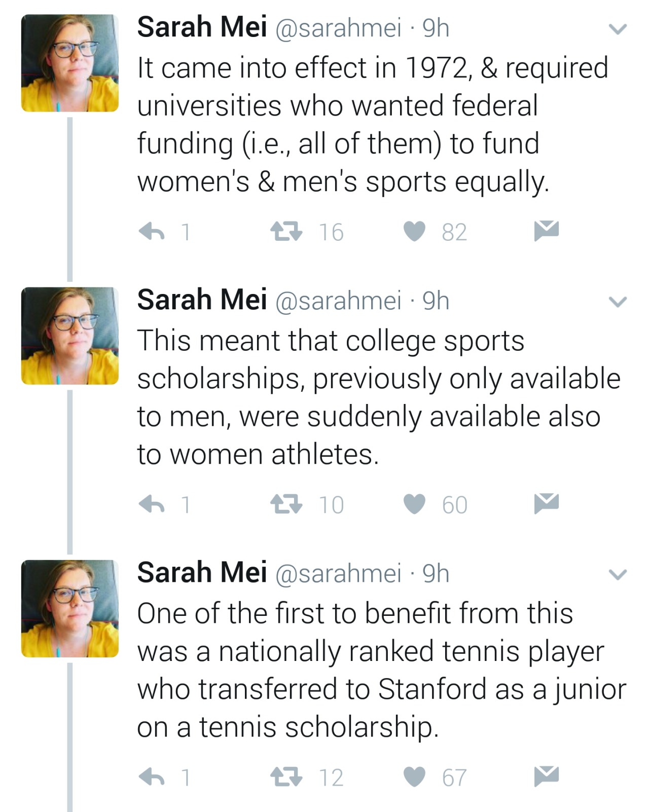649x812 pixels.
Task: Retweet the college sports scholarships tweet
Action: point(286,504)
